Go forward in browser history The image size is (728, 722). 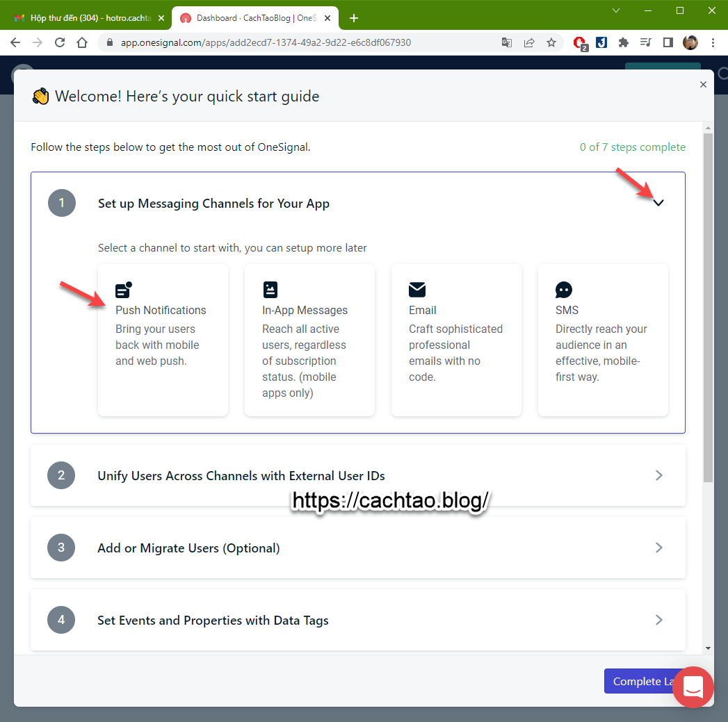pos(38,42)
